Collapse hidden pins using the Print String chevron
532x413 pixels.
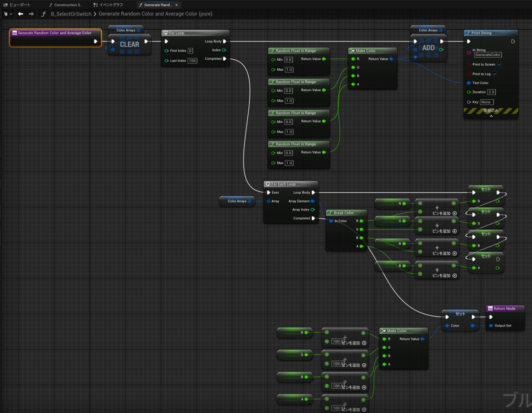[491, 116]
